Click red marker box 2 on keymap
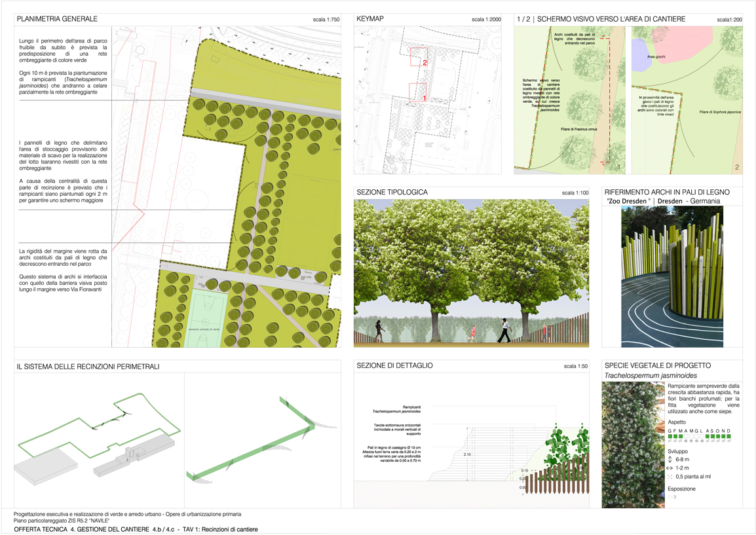The image size is (756, 535). click(419, 57)
